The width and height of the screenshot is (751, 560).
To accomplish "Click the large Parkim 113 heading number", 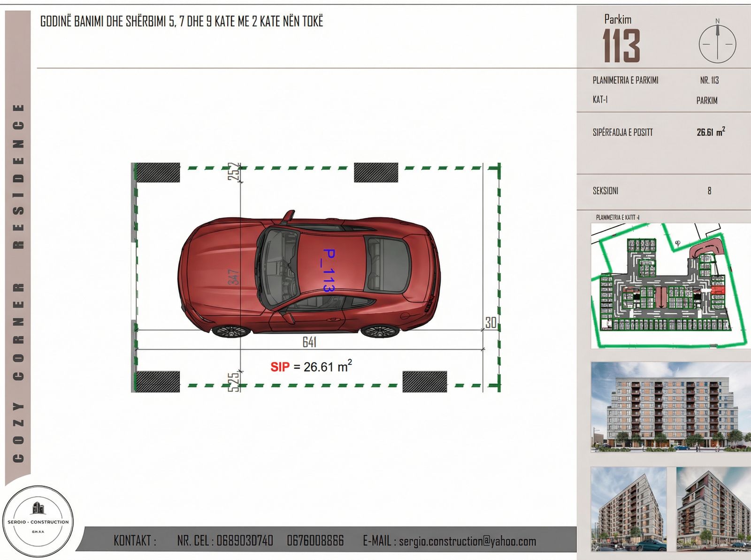I will point(621,46).
